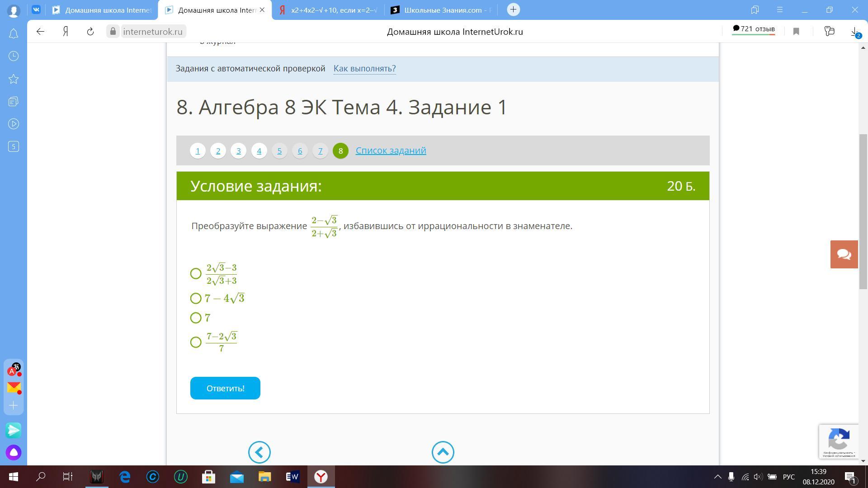Open the bookmark page icon
Viewport: 868px width, 488px height.
click(x=796, y=32)
